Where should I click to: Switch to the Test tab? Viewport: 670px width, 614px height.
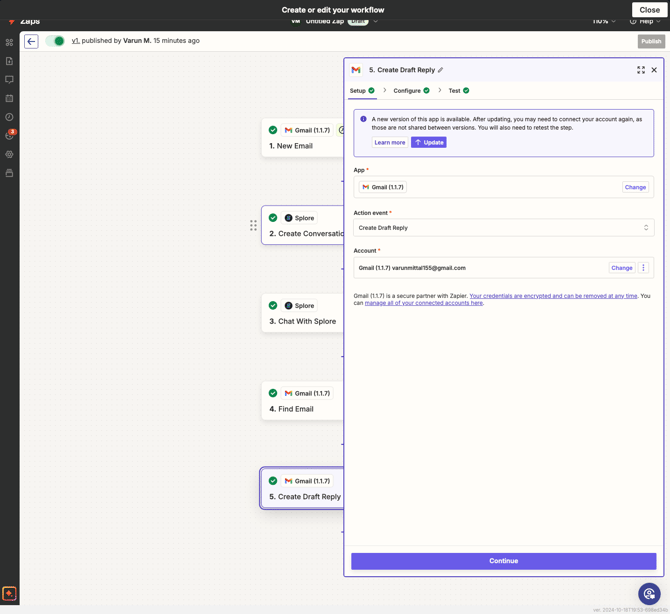(x=458, y=91)
